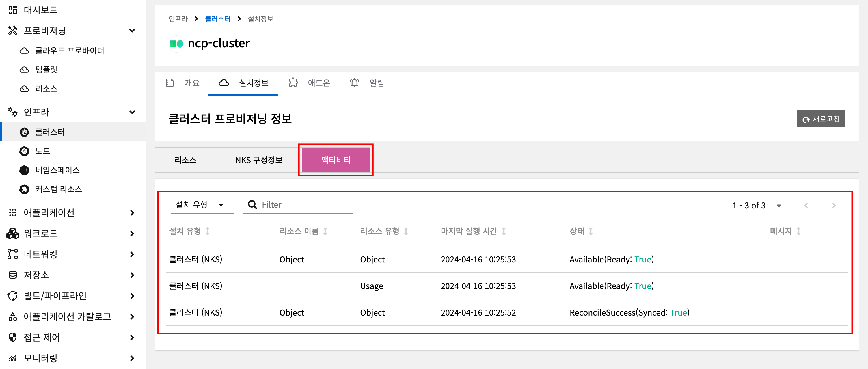Click the 접근 제어 shield icon
This screenshot has height=369, width=868.
pyautogui.click(x=13, y=337)
